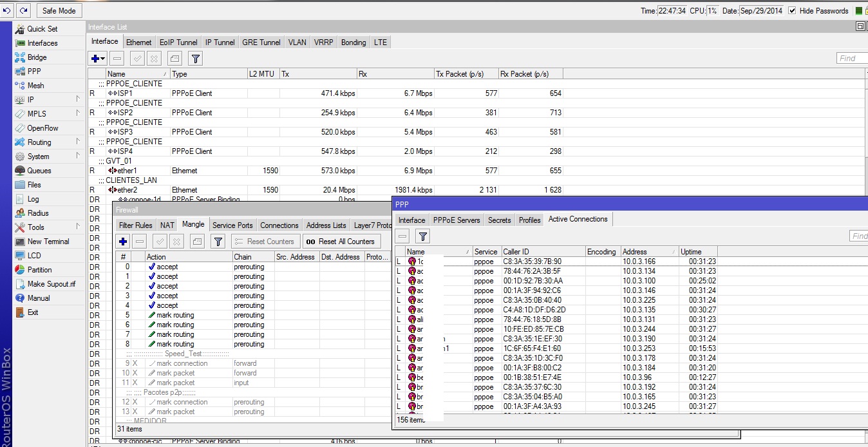Toggle the Hide Passwords checkbox

coord(792,10)
